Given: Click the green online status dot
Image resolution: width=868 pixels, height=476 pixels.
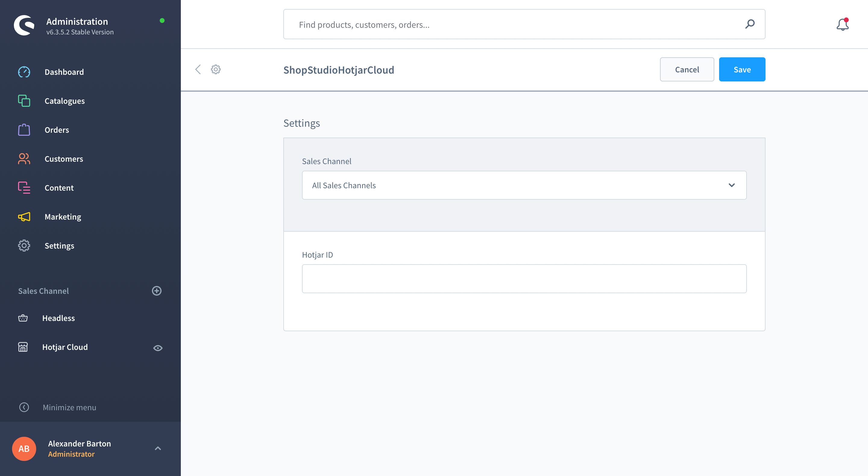Looking at the screenshot, I should point(162,21).
